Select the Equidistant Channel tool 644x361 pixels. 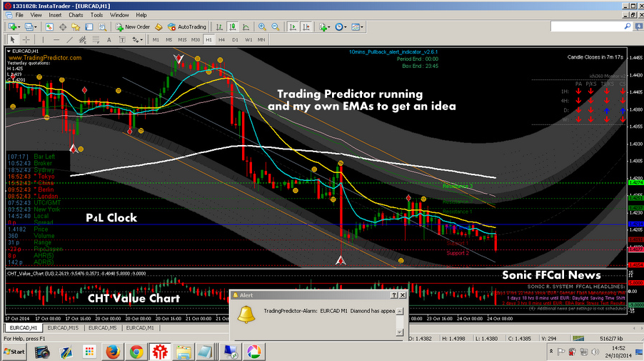tap(83, 39)
